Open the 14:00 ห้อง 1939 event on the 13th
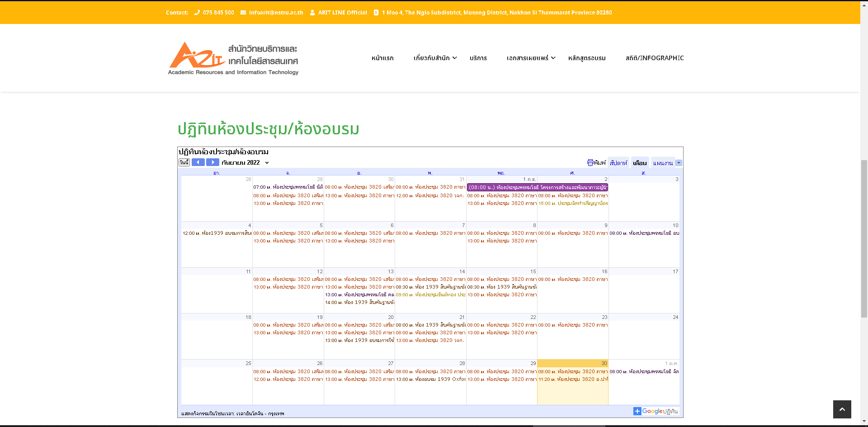This screenshot has height=427, width=868. pyautogui.click(x=359, y=303)
